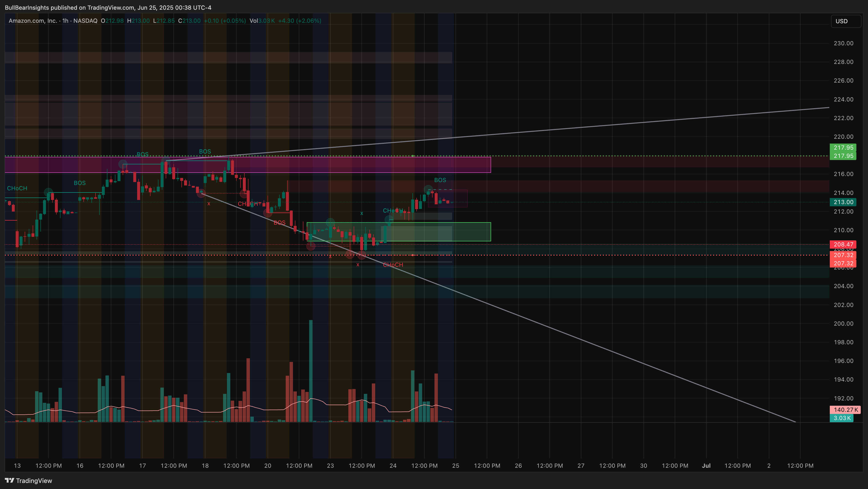Select the Amazon.com, Inc. symbol title
Viewport: 868px width, 489px height.
[x=33, y=21]
